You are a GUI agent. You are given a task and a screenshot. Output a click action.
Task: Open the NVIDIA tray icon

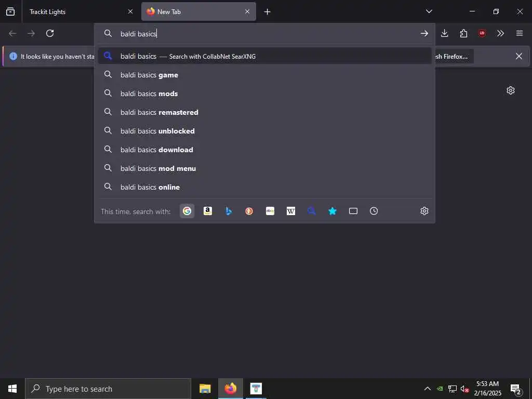click(440, 389)
